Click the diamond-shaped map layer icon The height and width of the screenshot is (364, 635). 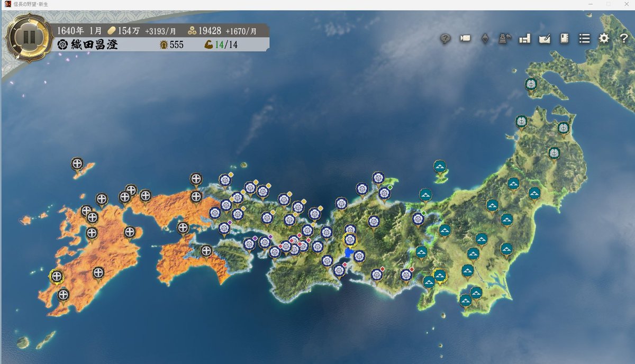pos(485,39)
